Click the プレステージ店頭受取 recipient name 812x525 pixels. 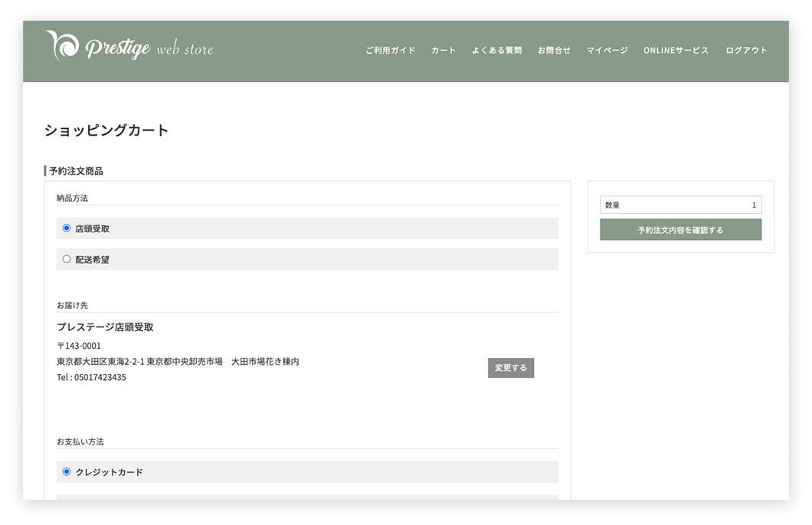tap(105, 327)
